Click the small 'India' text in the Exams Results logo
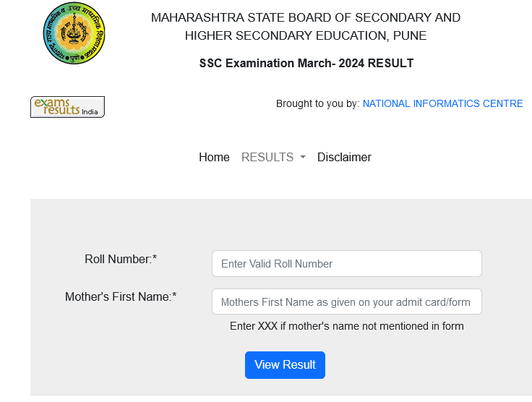The image size is (532, 402). click(x=90, y=112)
